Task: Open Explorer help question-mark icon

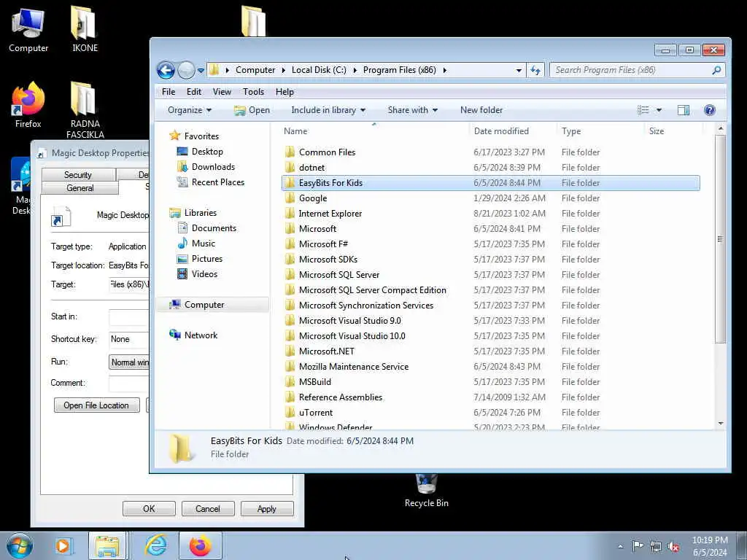Action: click(x=709, y=111)
